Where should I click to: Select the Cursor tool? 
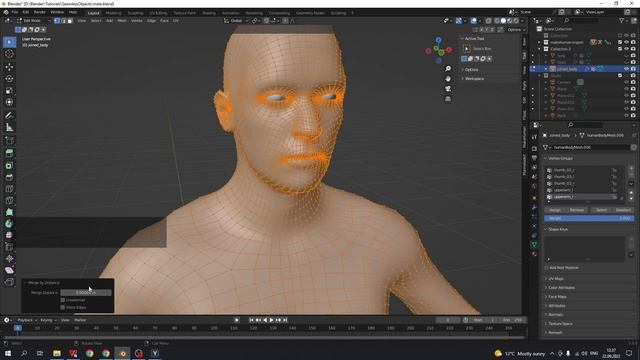(9, 54)
